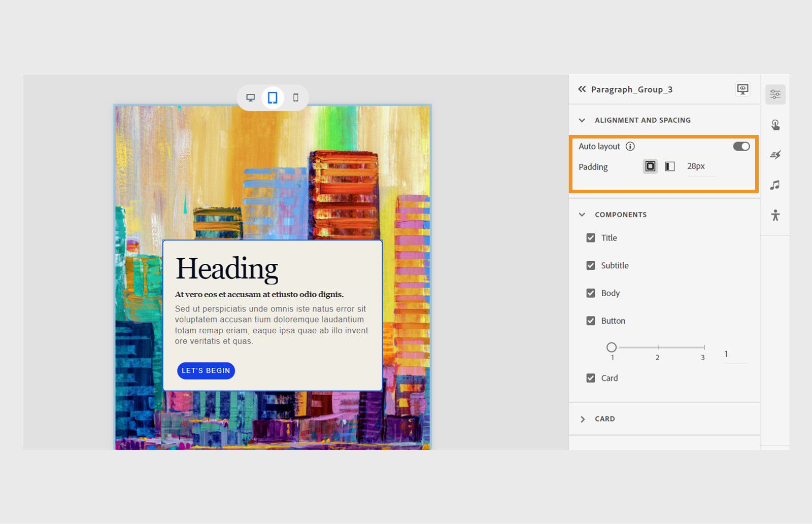Open the Accessibility icon in sidebar
The width and height of the screenshot is (812, 524).
(775, 214)
